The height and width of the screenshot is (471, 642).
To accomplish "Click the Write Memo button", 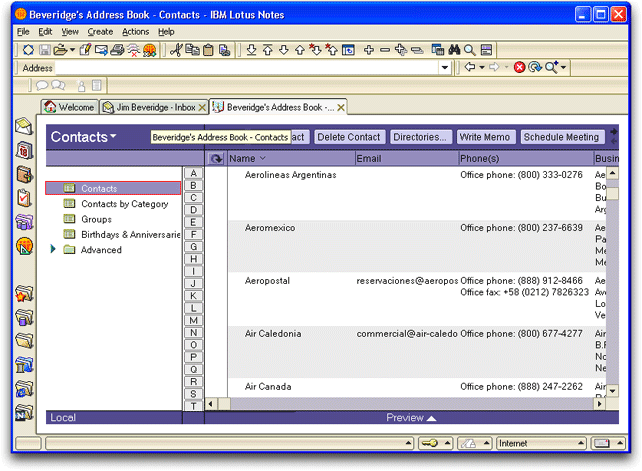I will (x=485, y=137).
